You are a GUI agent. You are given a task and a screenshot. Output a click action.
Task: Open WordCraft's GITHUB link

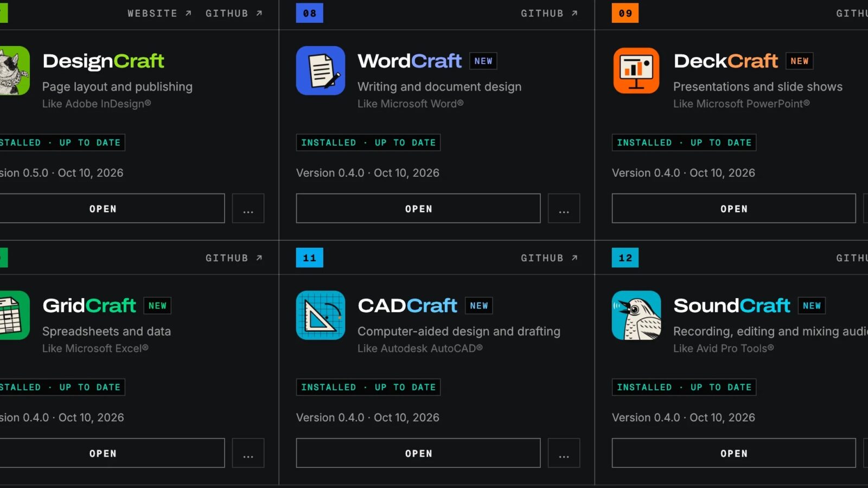550,13
